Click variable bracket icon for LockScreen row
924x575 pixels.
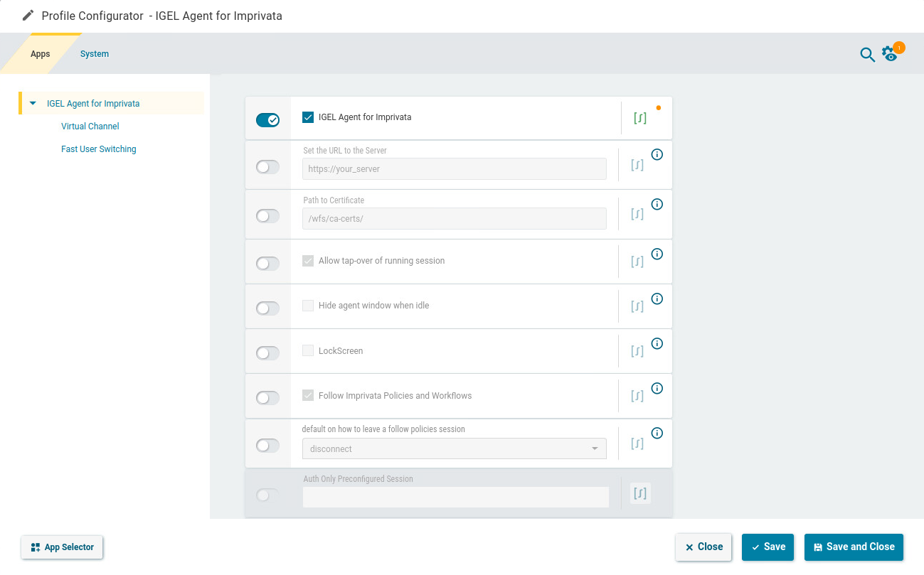[x=638, y=351]
